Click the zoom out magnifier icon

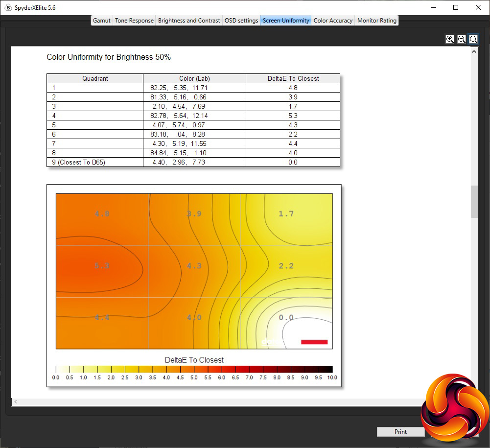point(462,39)
